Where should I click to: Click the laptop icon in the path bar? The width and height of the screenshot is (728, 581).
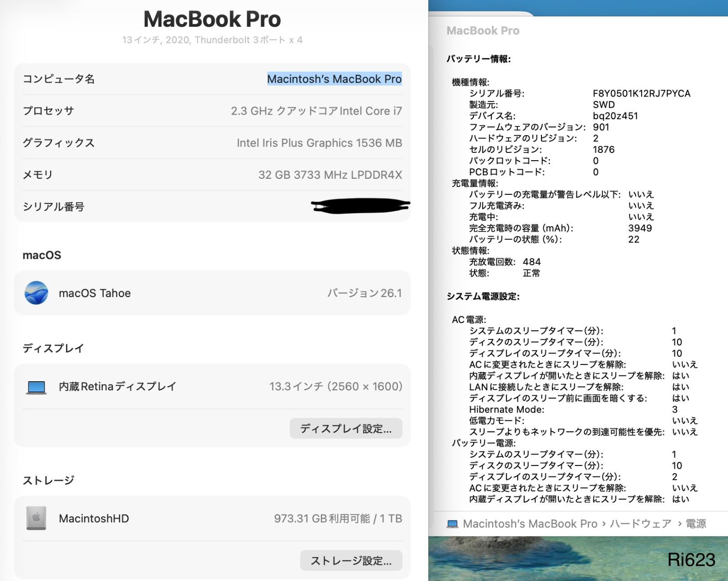(x=452, y=524)
